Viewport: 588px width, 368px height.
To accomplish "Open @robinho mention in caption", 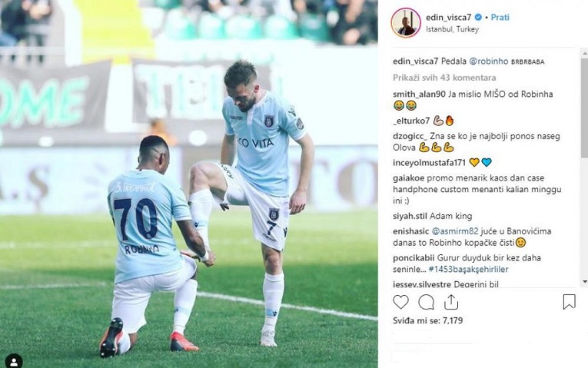I will (489, 61).
